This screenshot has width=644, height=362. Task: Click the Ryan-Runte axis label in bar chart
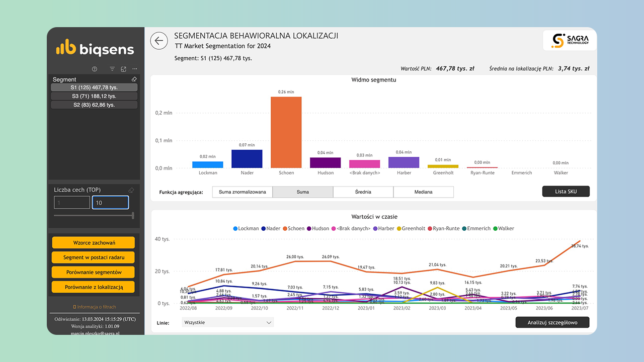point(482,172)
